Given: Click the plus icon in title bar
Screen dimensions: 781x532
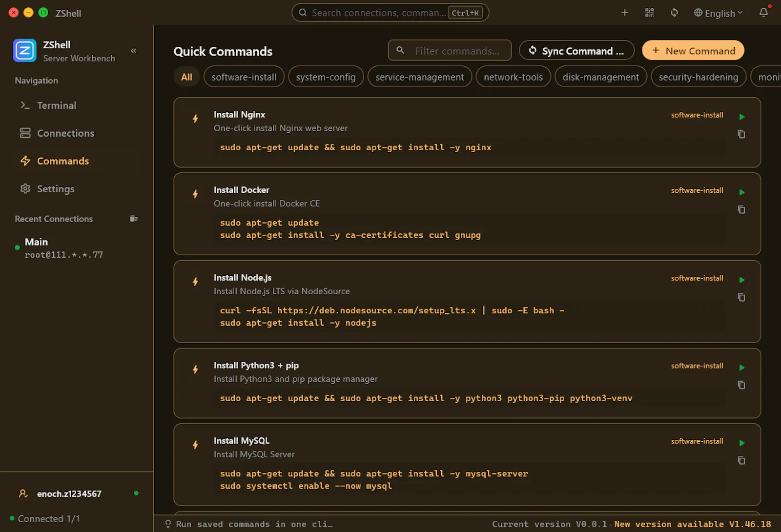Looking at the screenshot, I should [x=625, y=13].
